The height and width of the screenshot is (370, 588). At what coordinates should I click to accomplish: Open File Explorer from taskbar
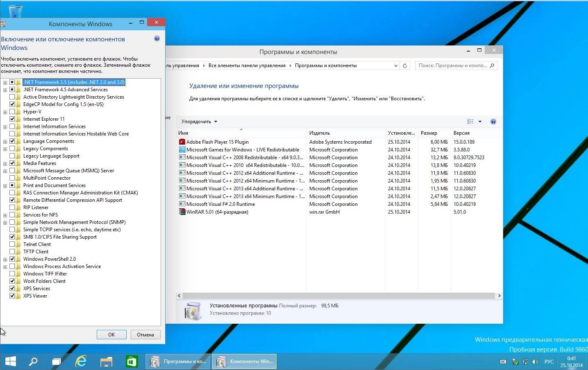coord(106,361)
